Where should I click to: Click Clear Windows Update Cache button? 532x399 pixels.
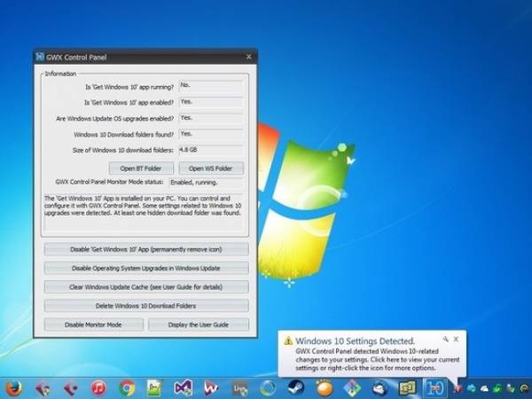(x=146, y=287)
